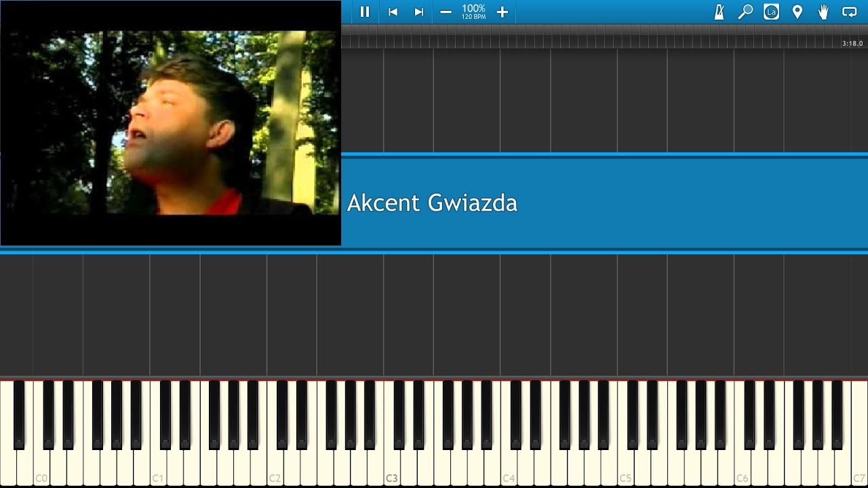Play the C2 key on the keyboard
The image size is (868, 488).
click(x=275, y=468)
